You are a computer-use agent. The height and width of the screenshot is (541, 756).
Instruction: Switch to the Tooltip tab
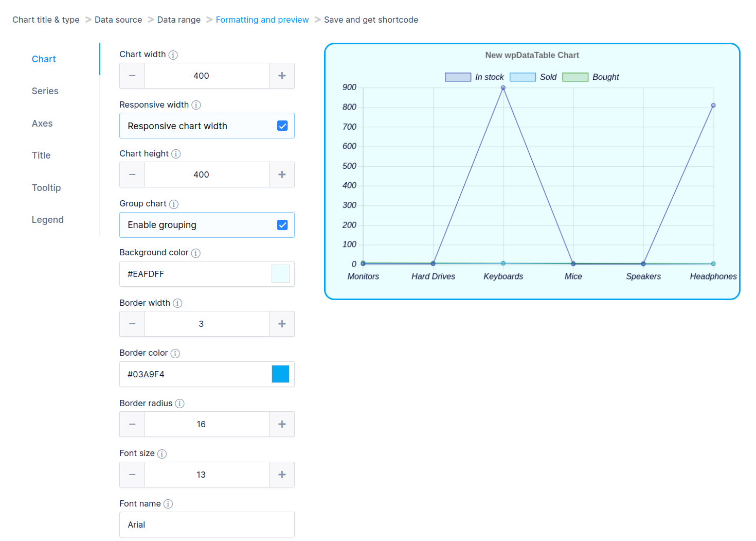pos(46,188)
